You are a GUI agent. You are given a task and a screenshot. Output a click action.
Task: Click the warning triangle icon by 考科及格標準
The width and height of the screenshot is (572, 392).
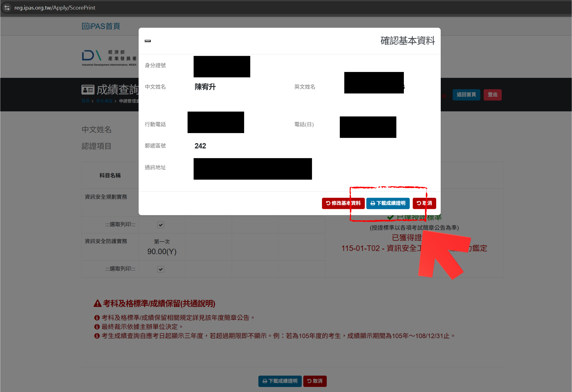(x=97, y=304)
